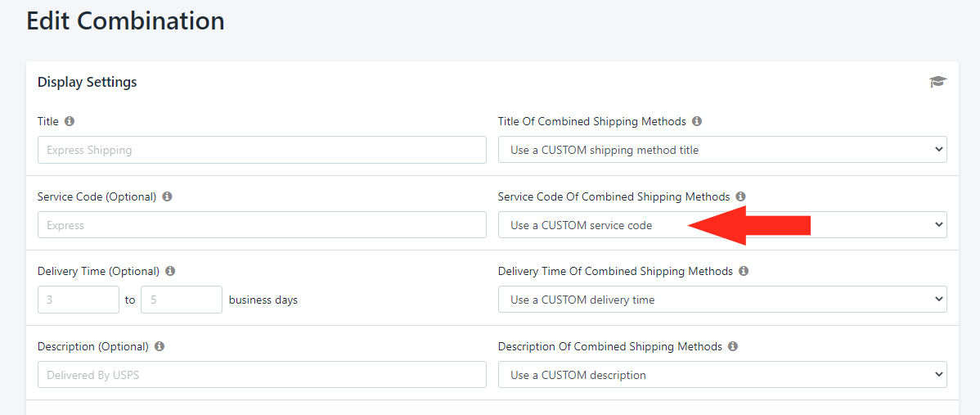Open the Use a CUSTOM description dropdown
Screen dimensions: 980x415
click(722, 375)
